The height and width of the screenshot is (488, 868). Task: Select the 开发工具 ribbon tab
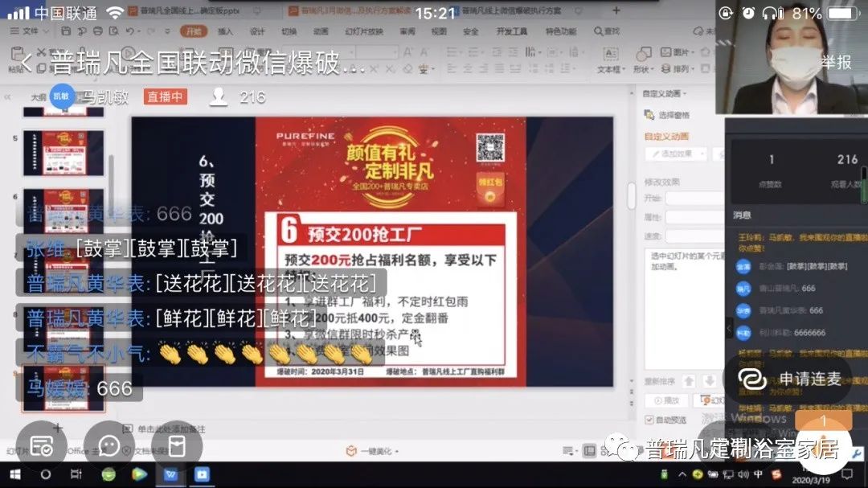coord(511,31)
